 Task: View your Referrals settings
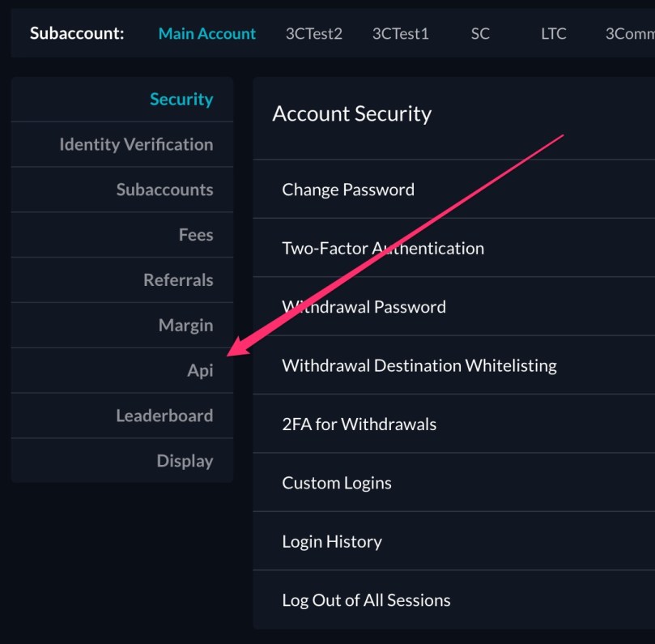click(x=177, y=279)
